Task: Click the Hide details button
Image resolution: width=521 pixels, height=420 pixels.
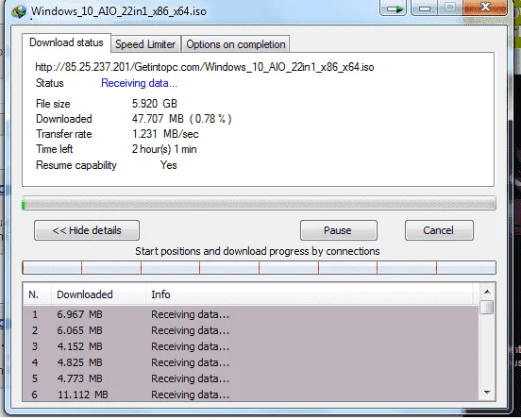Action: click(x=87, y=230)
